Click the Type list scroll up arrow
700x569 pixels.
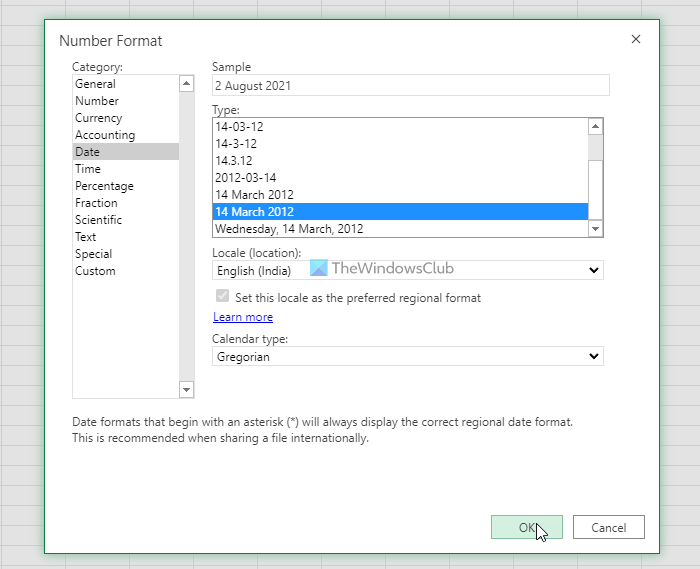(595, 127)
